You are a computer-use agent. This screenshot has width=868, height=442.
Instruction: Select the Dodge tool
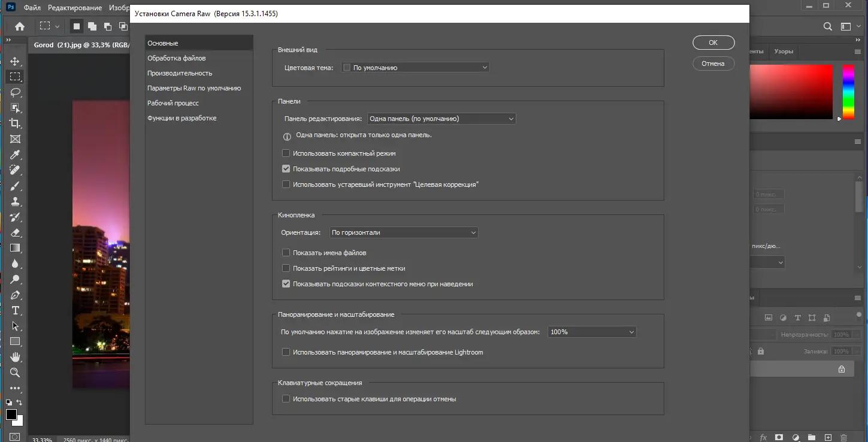click(15, 279)
